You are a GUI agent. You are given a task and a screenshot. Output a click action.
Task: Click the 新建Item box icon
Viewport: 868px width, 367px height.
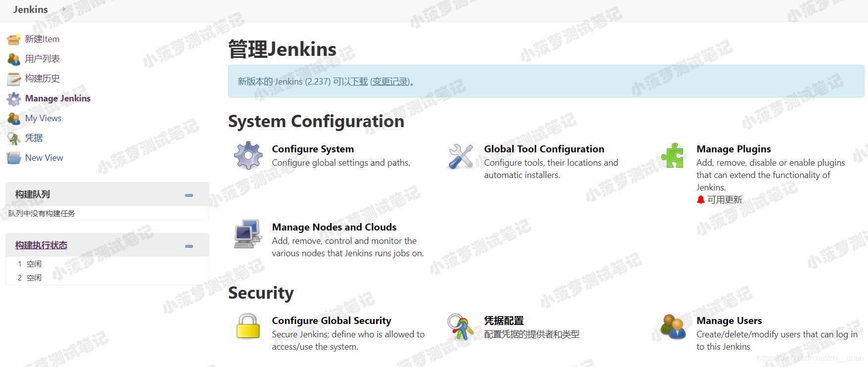(14, 39)
